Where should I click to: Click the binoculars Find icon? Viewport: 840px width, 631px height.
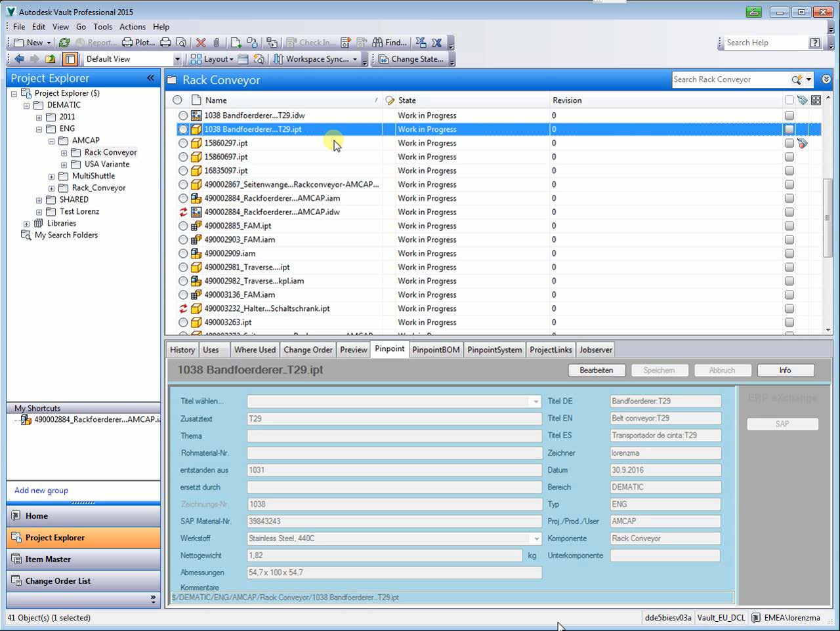click(377, 43)
